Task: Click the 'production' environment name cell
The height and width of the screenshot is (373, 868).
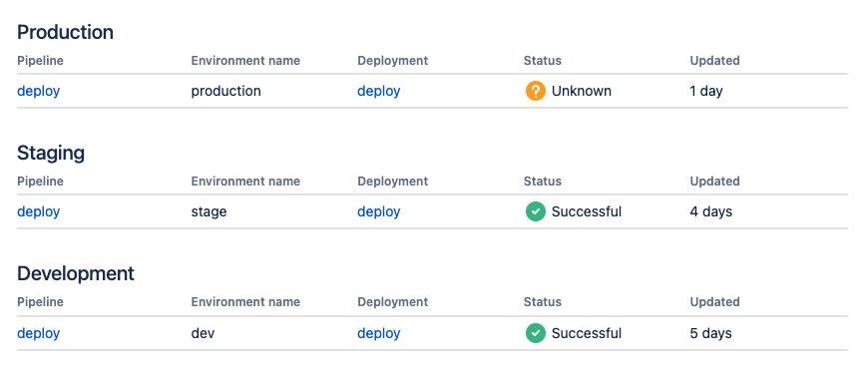Action: (x=225, y=91)
